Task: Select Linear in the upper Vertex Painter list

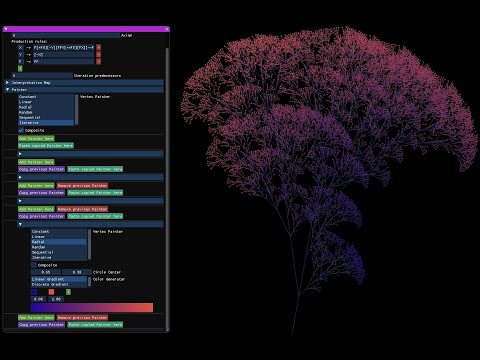Action: (x=46, y=102)
